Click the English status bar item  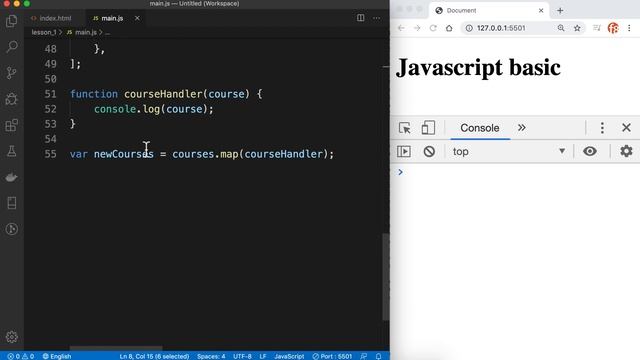pos(57,356)
